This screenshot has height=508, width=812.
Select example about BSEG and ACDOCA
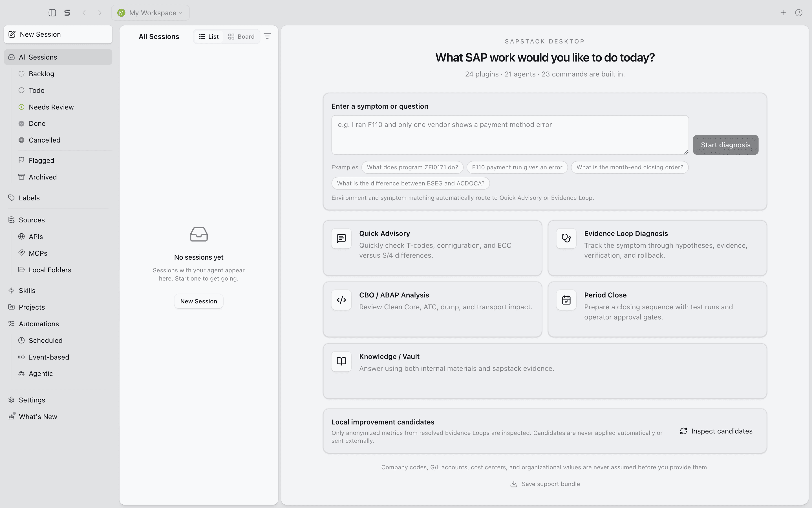411,183
